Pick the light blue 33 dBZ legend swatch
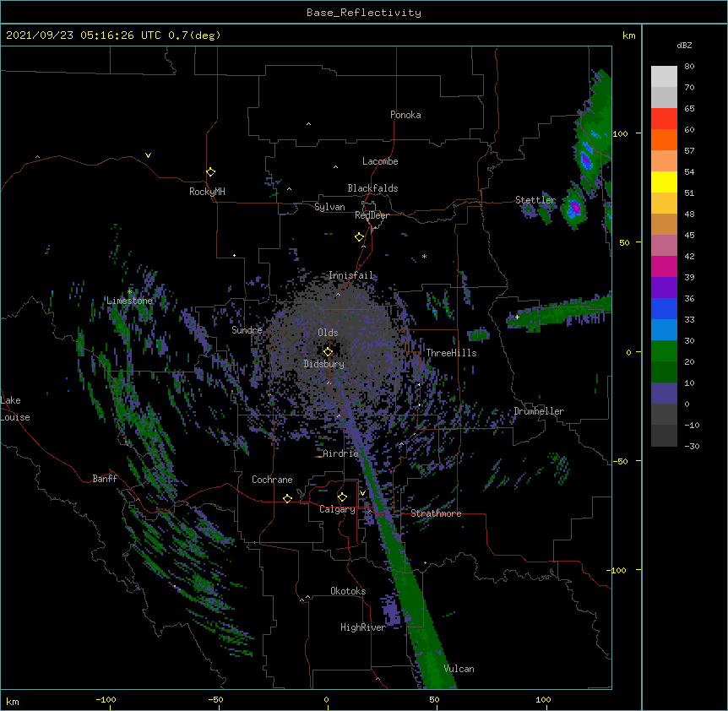Viewport: 728px width, 711px height. [664, 329]
